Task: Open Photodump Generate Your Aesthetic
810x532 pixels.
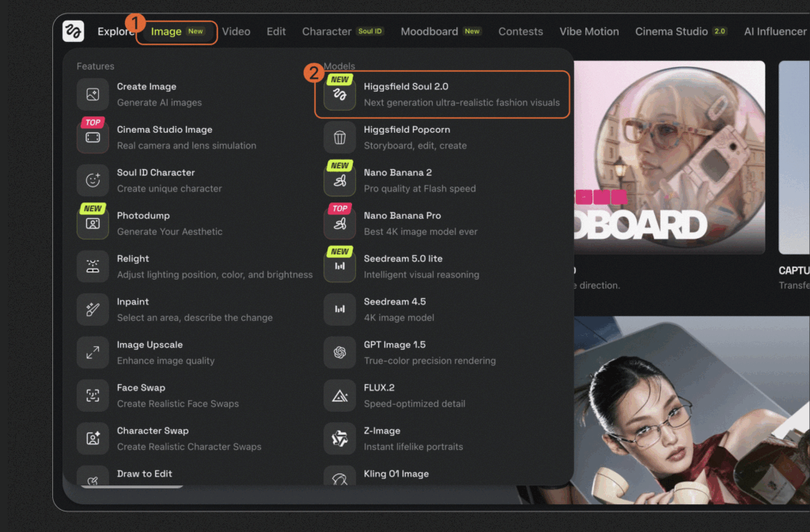Action: (x=169, y=223)
